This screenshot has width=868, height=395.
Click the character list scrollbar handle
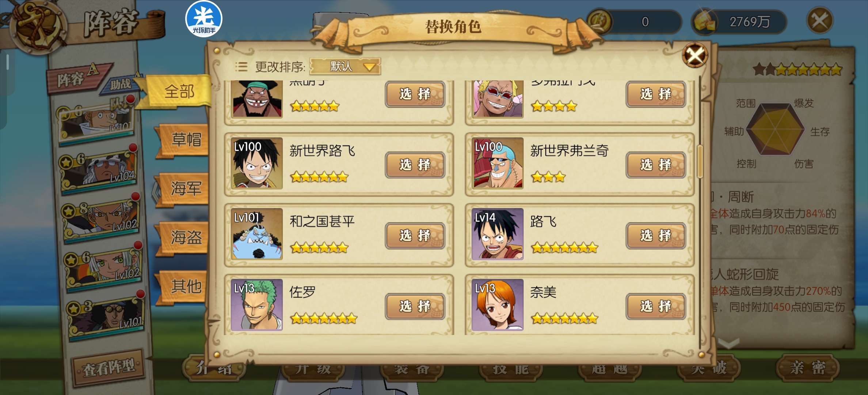(x=700, y=161)
